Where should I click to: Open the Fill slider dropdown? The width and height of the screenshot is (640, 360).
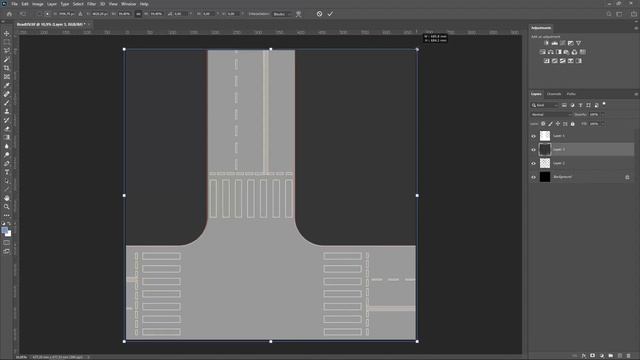point(602,124)
